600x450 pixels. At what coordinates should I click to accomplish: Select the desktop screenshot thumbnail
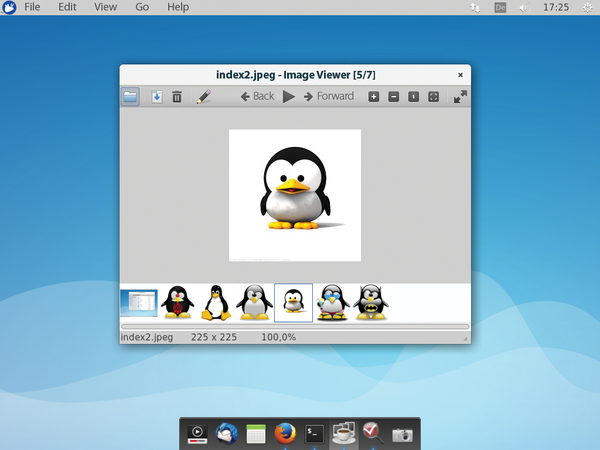coord(139,303)
